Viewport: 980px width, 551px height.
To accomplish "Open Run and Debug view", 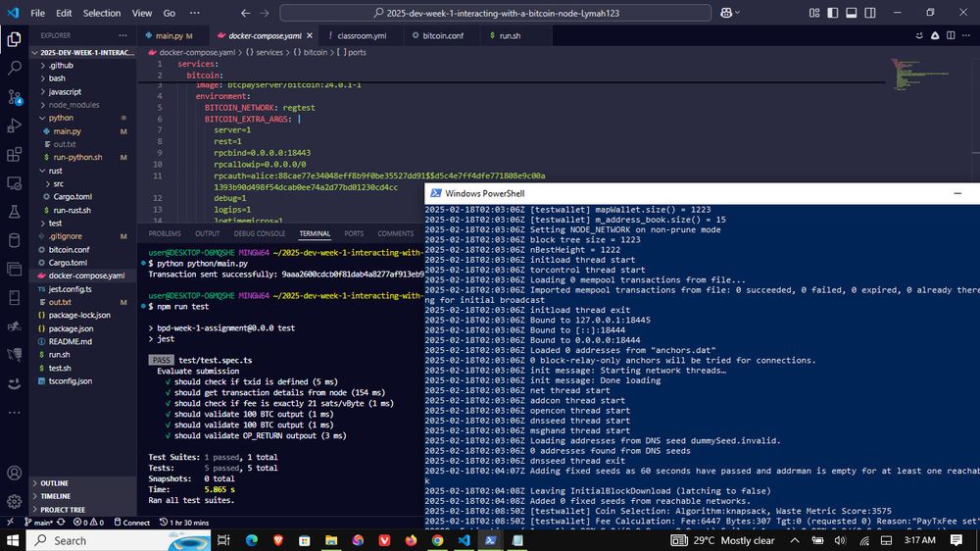I will (x=14, y=125).
